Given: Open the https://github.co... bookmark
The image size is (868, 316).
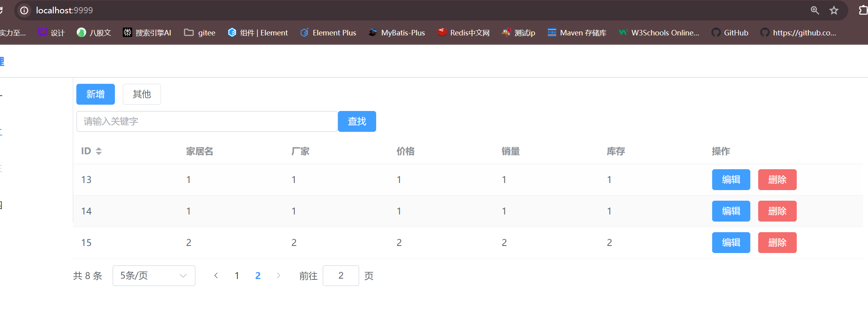Looking at the screenshot, I should pos(798,33).
